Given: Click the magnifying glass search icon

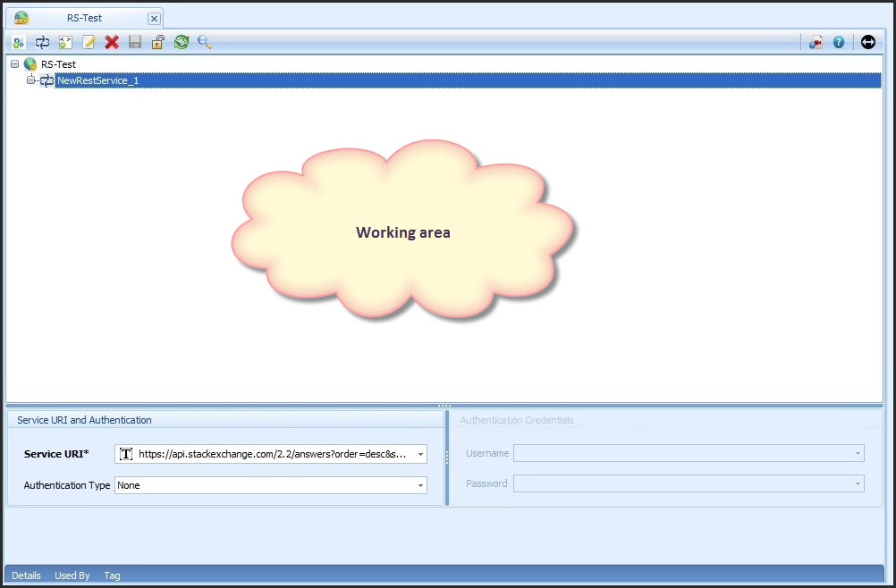Looking at the screenshot, I should (x=205, y=42).
